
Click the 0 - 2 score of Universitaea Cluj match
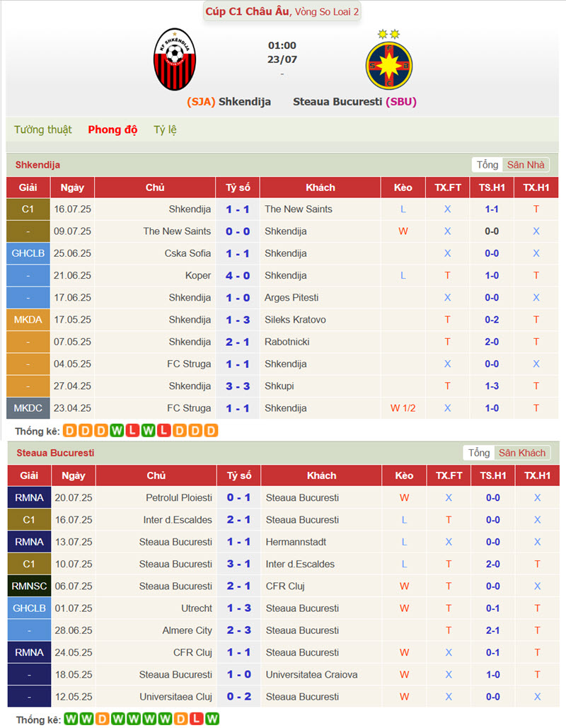tap(238, 697)
